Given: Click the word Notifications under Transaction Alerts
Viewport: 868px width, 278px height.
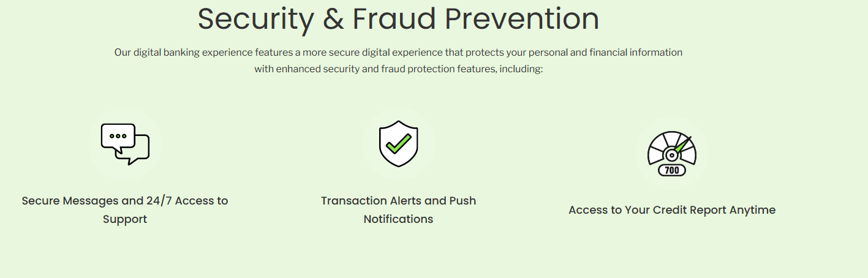Looking at the screenshot, I should [398, 219].
